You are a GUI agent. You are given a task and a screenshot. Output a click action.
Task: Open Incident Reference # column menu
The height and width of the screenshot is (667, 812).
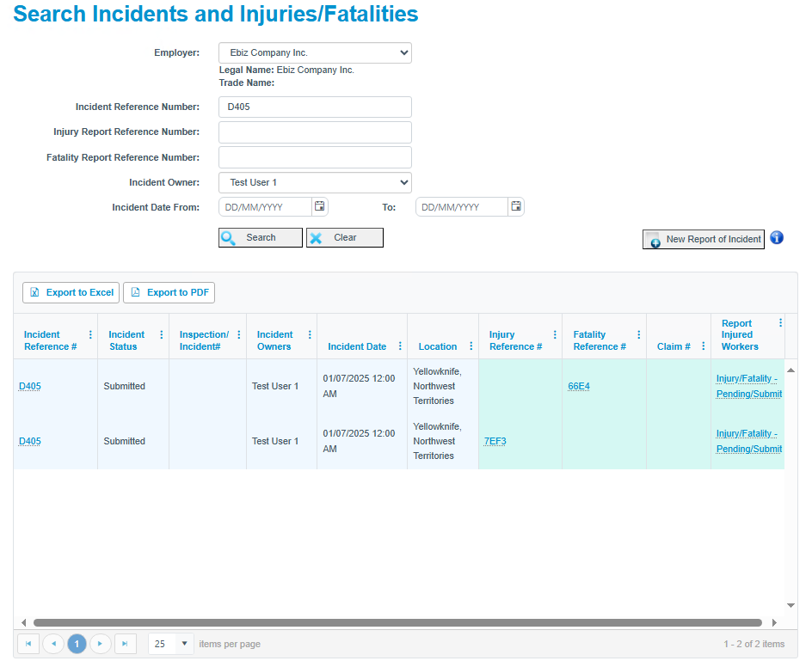90,335
